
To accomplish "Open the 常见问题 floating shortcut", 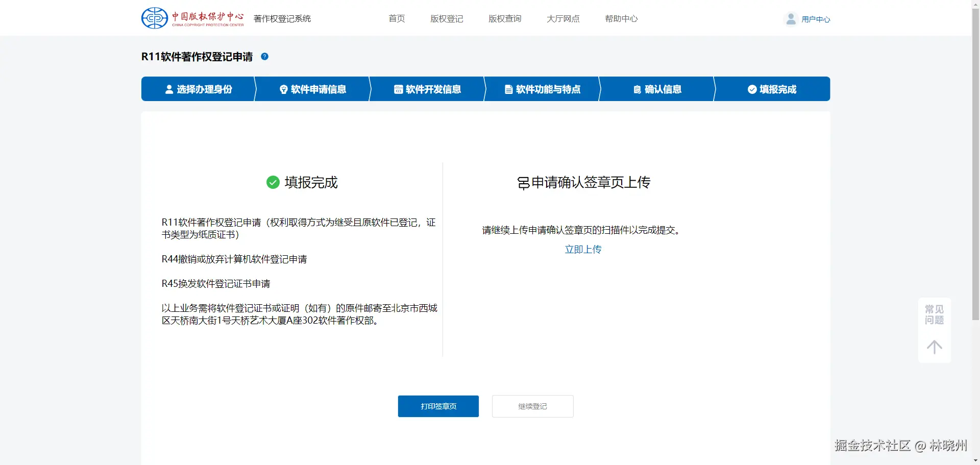I will click(934, 315).
